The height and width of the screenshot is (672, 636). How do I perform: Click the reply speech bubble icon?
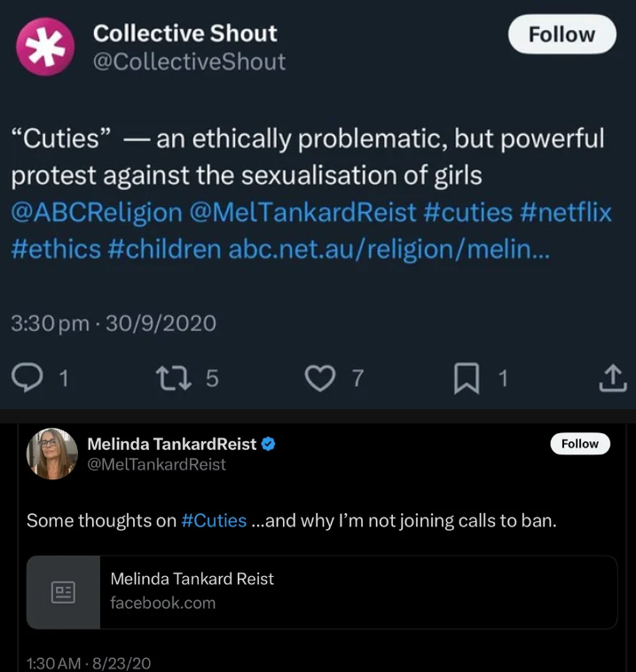click(27, 379)
